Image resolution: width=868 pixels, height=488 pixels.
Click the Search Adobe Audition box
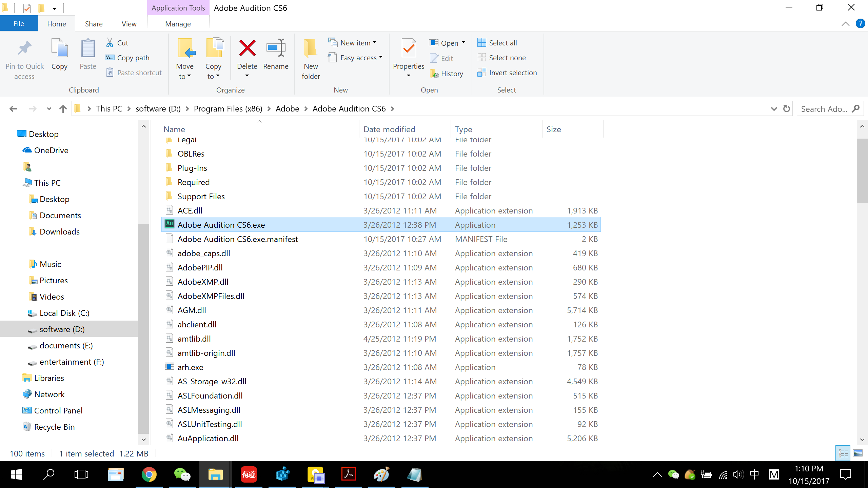[x=830, y=109]
